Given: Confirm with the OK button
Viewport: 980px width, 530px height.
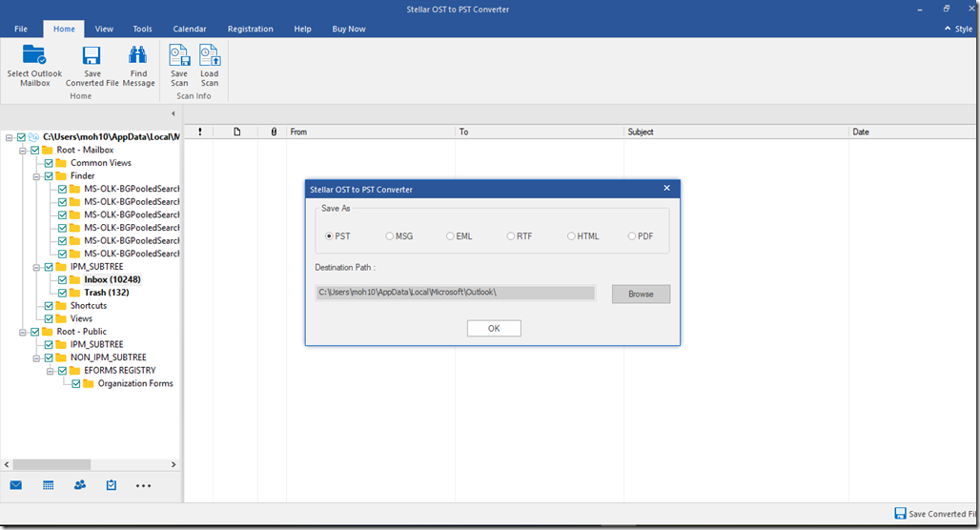Looking at the screenshot, I should 494,328.
